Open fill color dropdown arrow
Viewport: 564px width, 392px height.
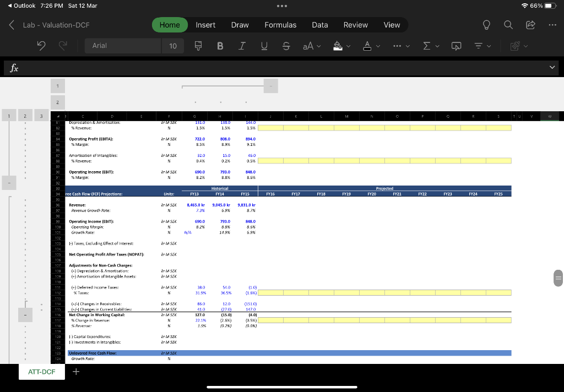tap(348, 46)
